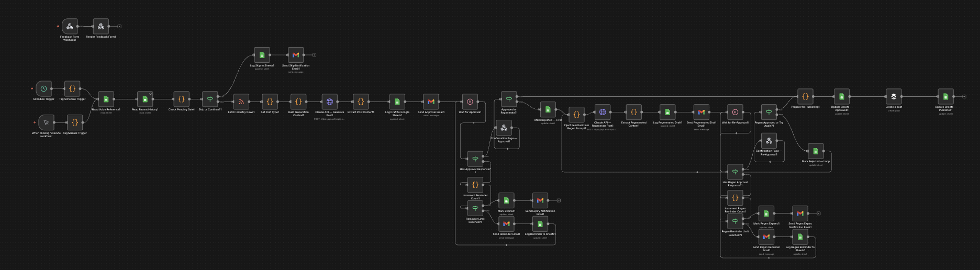Screen dimensions: 980x270
Task: Open the Update Sheets — Approved1 node
Action: pyautogui.click(x=841, y=96)
